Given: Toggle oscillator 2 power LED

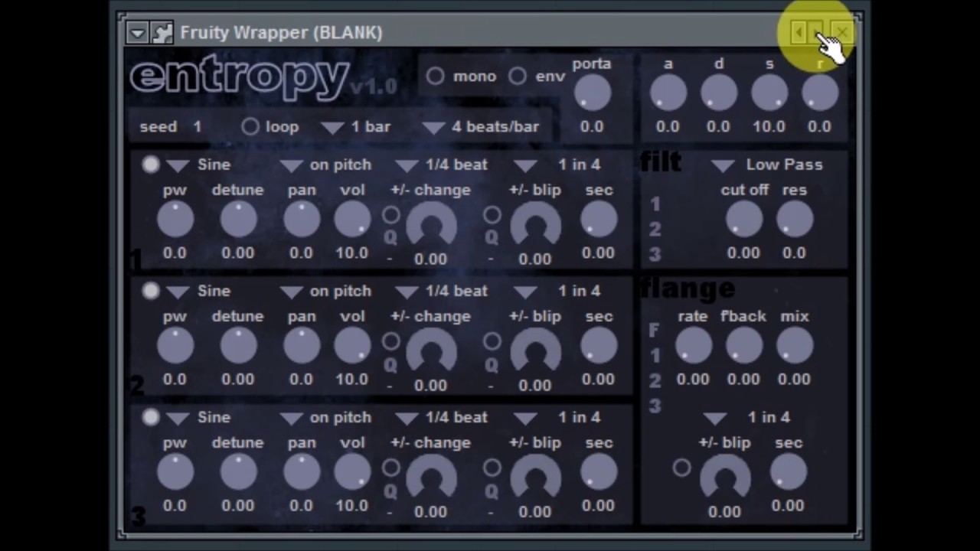Looking at the screenshot, I should [151, 291].
